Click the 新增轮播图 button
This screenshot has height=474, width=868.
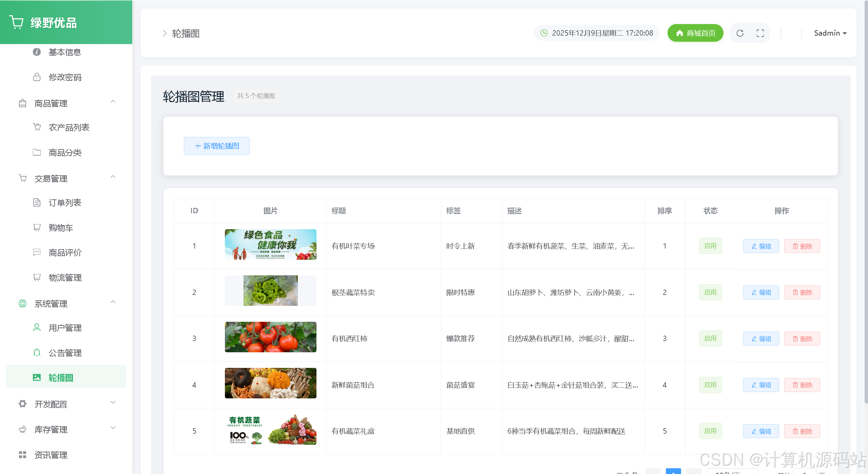(x=216, y=146)
